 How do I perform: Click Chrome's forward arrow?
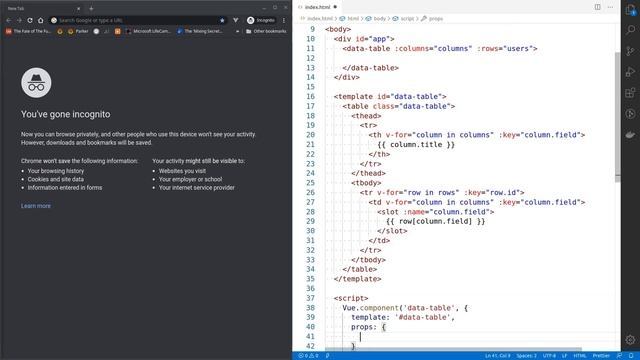(19, 20)
